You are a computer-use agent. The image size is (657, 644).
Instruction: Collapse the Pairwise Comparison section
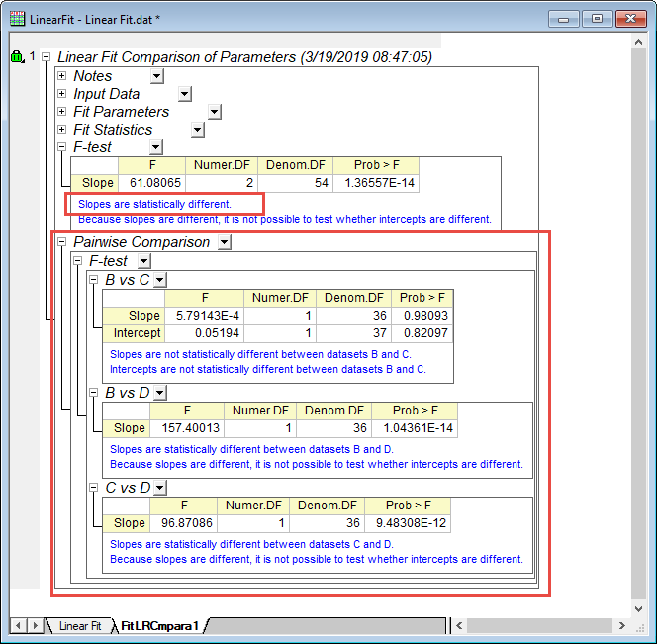[x=62, y=242]
